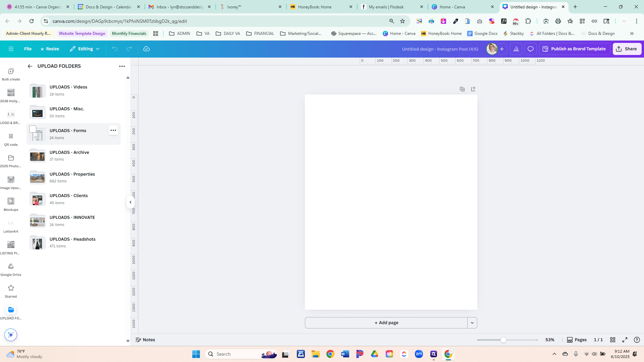Screen dimensions: 644x362
Task: Open the Notes panel
Action: click(145, 340)
